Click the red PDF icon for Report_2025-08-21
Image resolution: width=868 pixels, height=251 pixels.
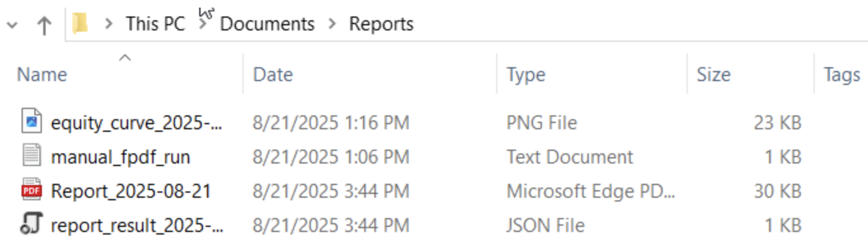click(x=31, y=190)
